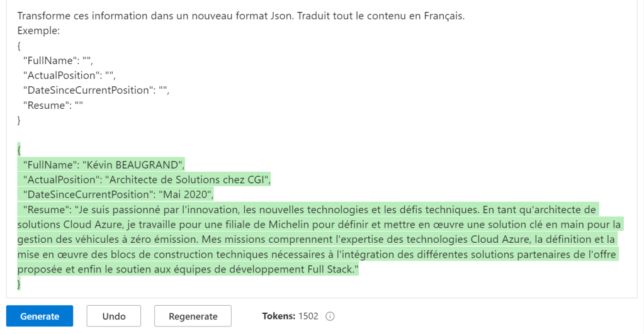644x334 pixels.
Task: Click the 'Je suis passionné' resume text
Action: (120, 209)
